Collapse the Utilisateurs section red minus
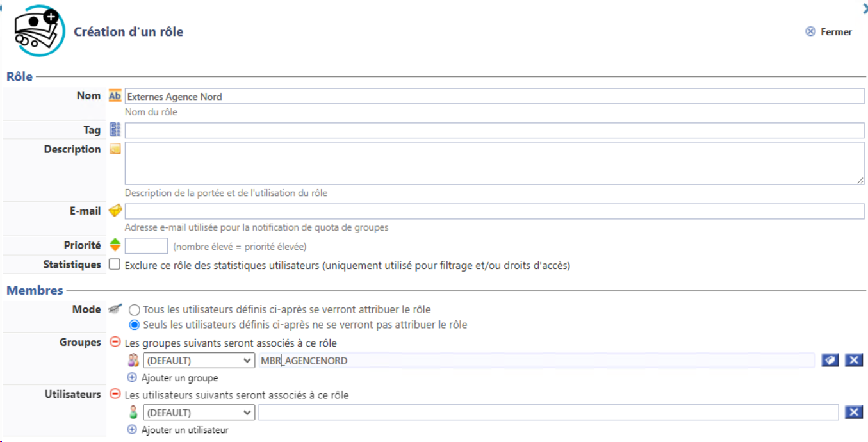 pos(115,394)
